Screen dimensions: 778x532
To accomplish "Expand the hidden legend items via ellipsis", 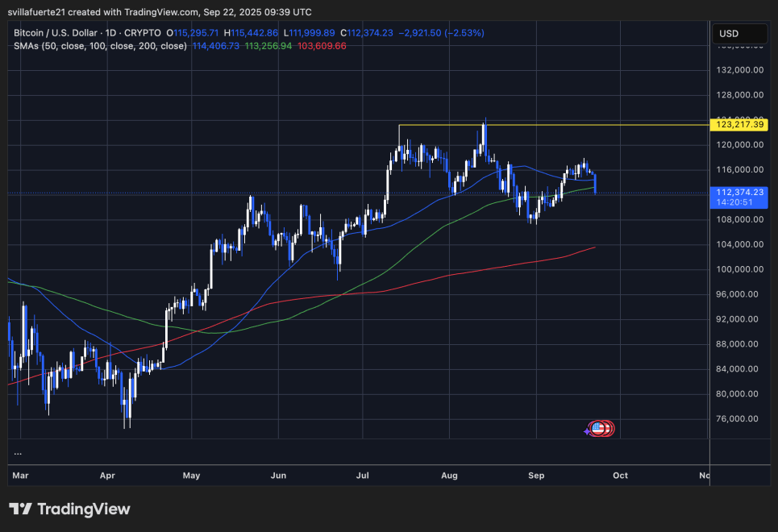I will tap(17, 454).
